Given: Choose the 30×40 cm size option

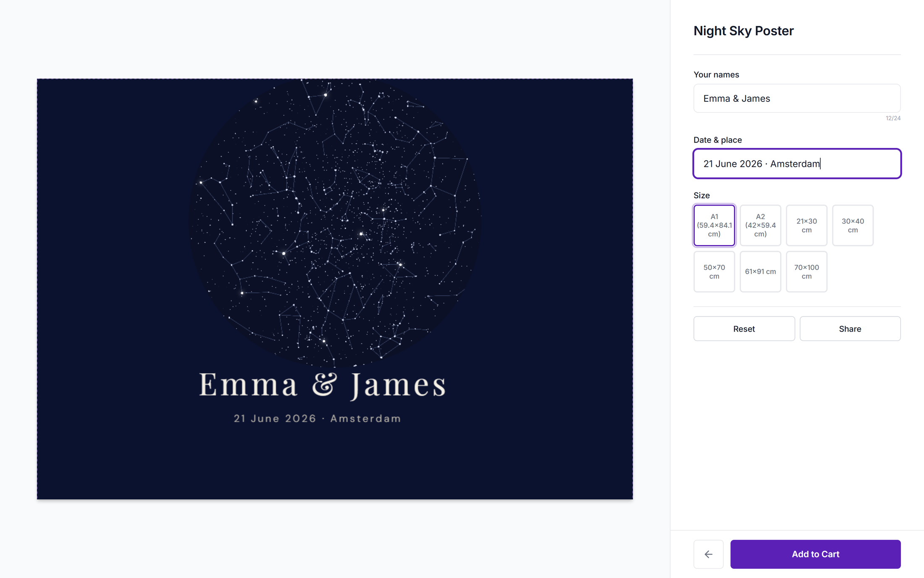Looking at the screenshot, I should 853,225.
